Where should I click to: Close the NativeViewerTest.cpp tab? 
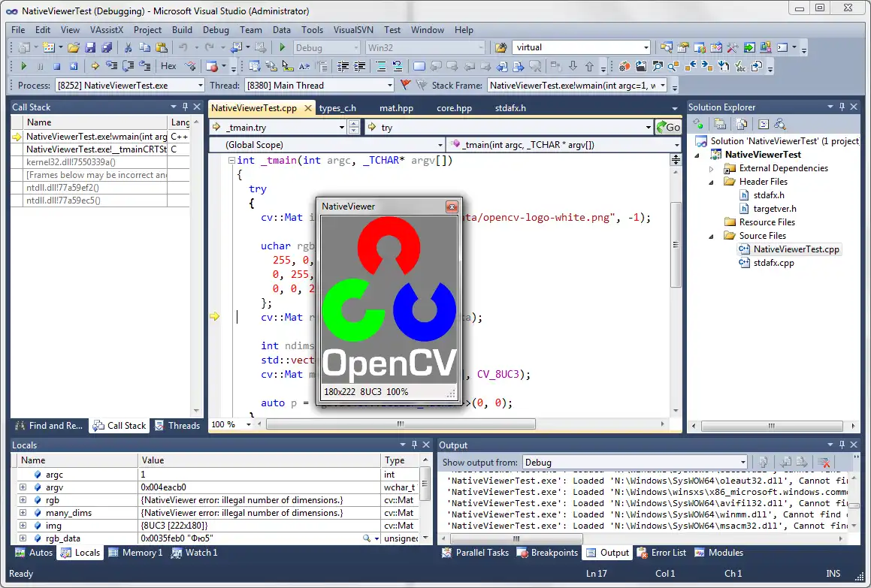point(307,108)
